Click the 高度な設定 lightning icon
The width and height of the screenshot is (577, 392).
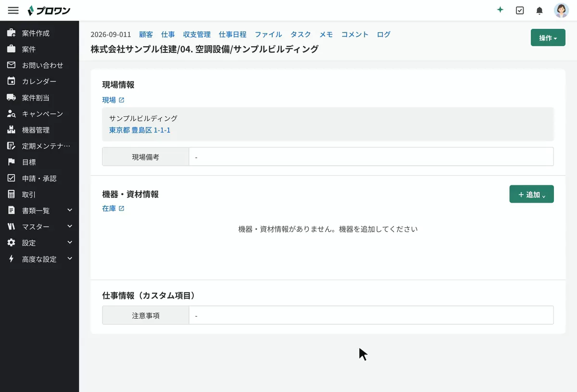tap(12, 259)
